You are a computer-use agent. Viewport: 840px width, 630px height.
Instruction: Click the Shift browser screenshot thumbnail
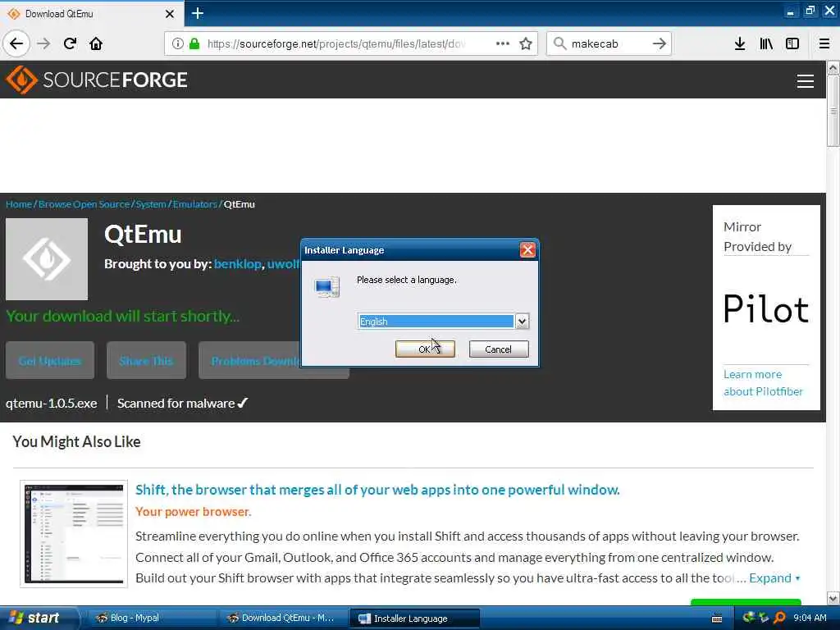[74, 534]
